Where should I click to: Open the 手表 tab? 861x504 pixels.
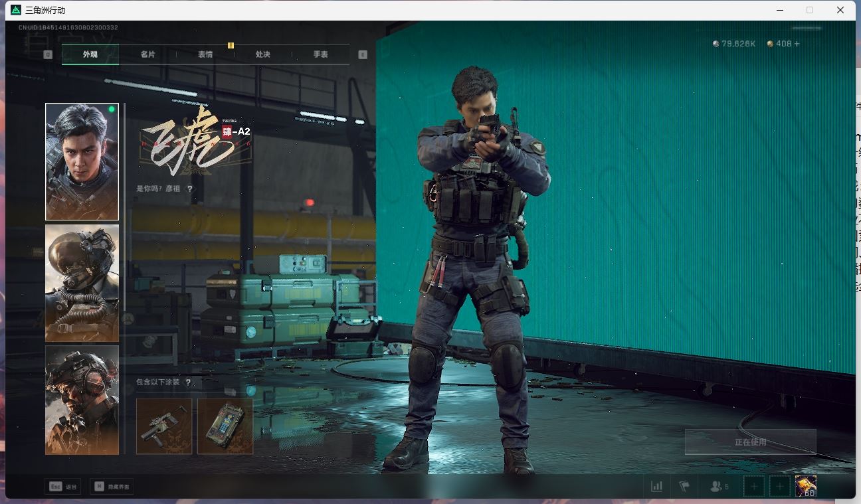[320, 54]
